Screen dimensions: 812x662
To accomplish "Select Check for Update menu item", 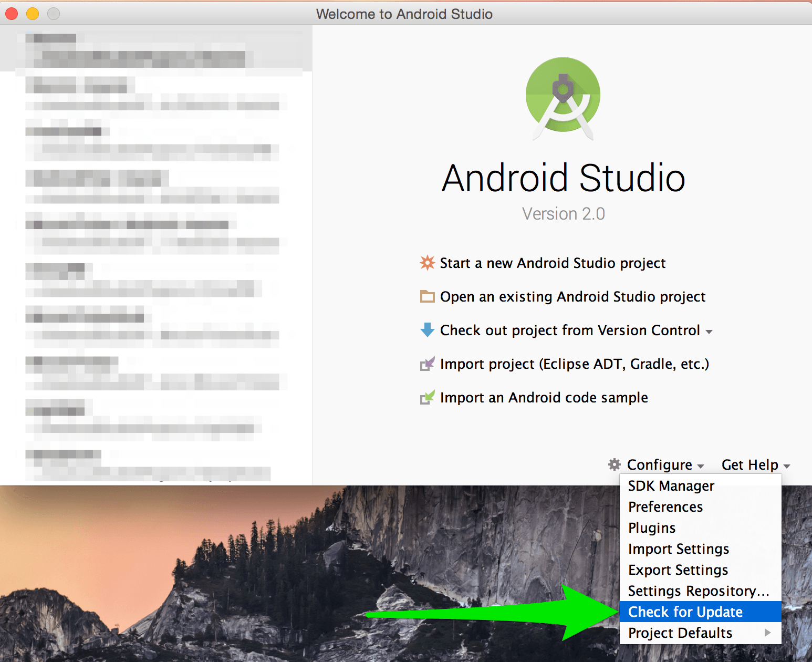I will (x=685, y=612).
